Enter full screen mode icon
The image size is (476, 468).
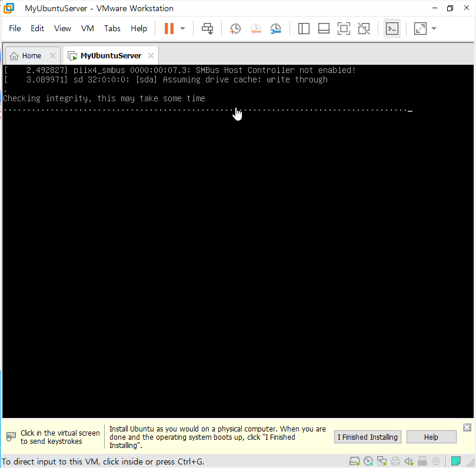pos(344,28)
